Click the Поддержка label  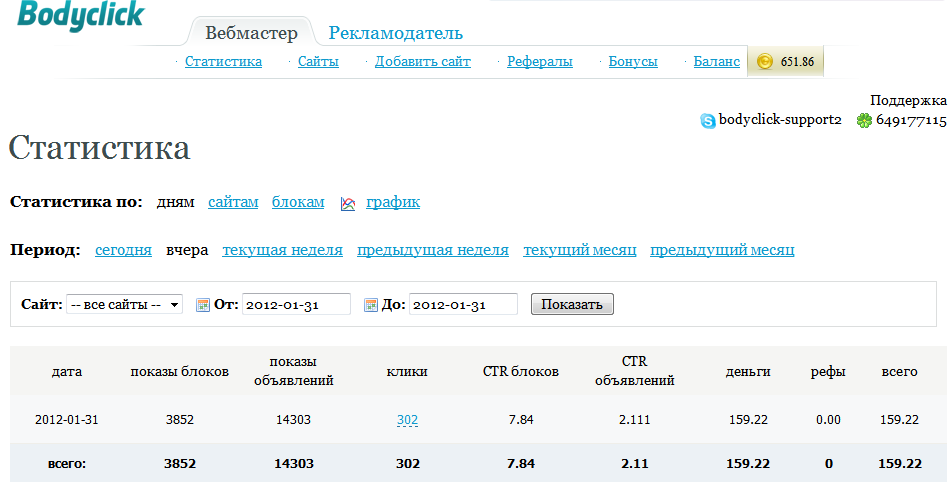tap(908, 100)
